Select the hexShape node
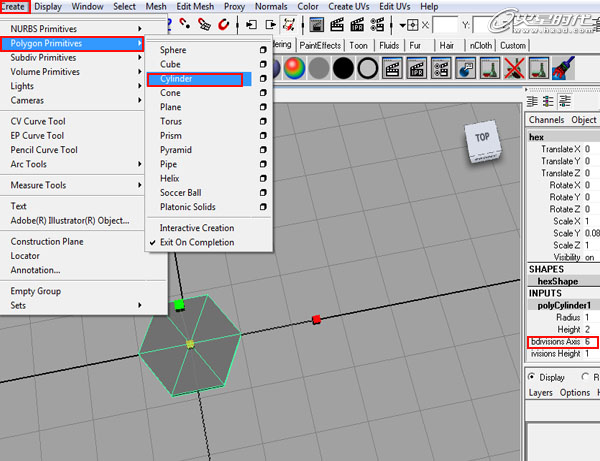Viewport: 600px width, 461px height. [x=558, y=281]
